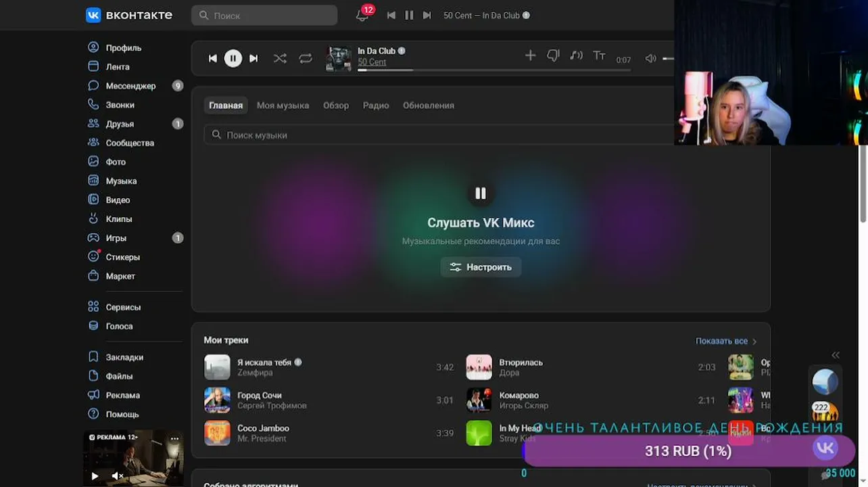Click the Настроить button
Screen dimensions: 868x487
click(481, 267)
